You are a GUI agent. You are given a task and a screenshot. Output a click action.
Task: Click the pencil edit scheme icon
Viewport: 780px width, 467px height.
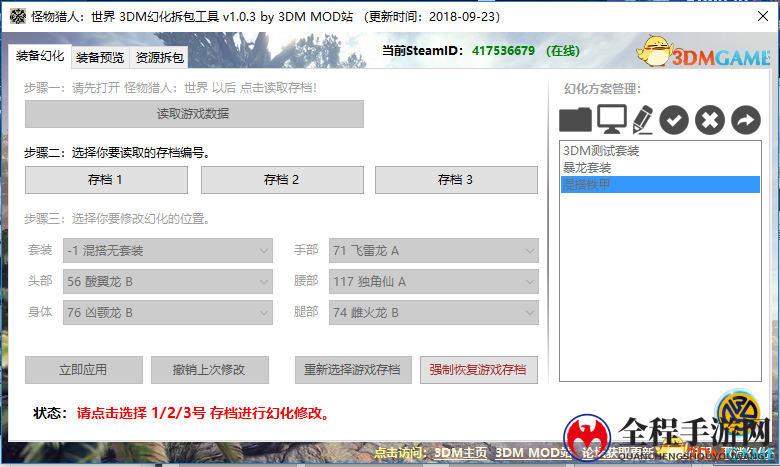(x=643, y=120)
